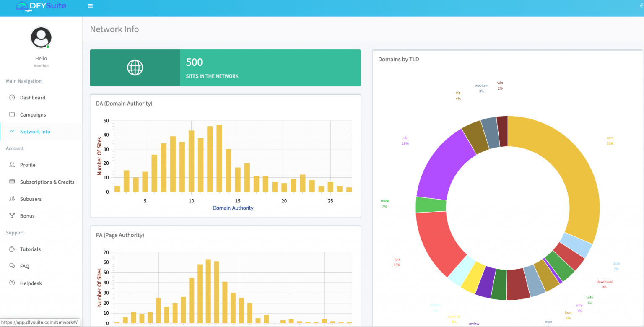The image size is (644, 327).
Task: Click the Tutorials coffee cup icon
Action: pos(12,249)
